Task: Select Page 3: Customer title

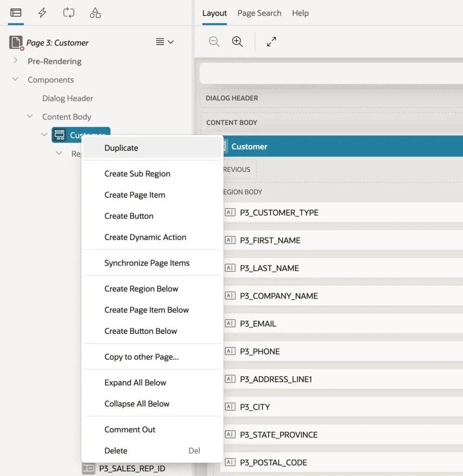Action: pos(57,43)
